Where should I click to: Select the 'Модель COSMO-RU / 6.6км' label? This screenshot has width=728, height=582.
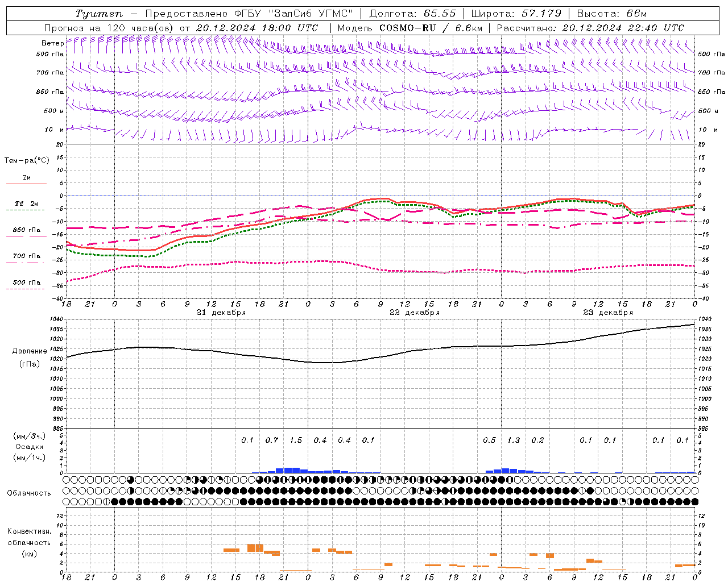410,28
